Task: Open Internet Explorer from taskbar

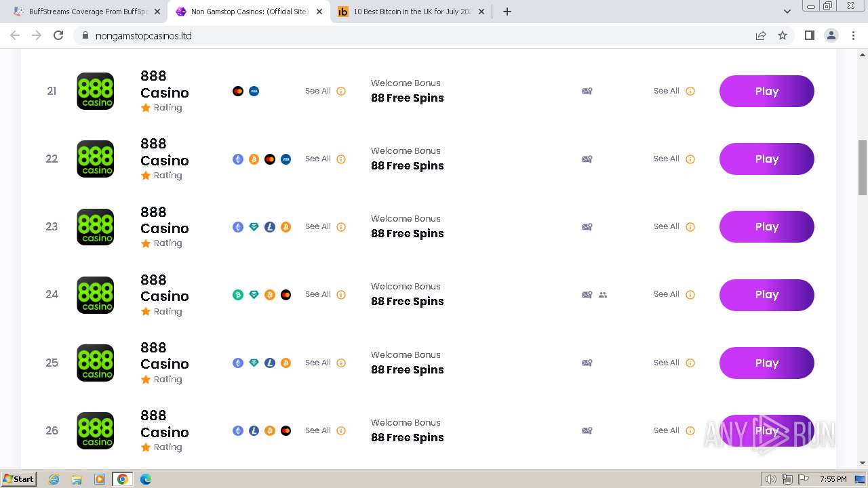Action: [x=54, y=479]
